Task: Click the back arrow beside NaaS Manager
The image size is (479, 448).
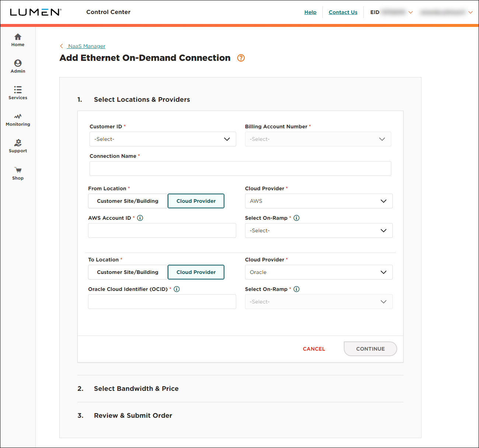Action: pyautogui.click(x=62, y=46)
